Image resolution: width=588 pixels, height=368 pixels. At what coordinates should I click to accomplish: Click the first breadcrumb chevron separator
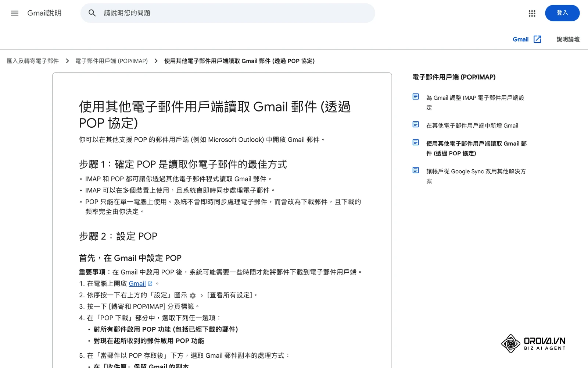click(67, 61)
